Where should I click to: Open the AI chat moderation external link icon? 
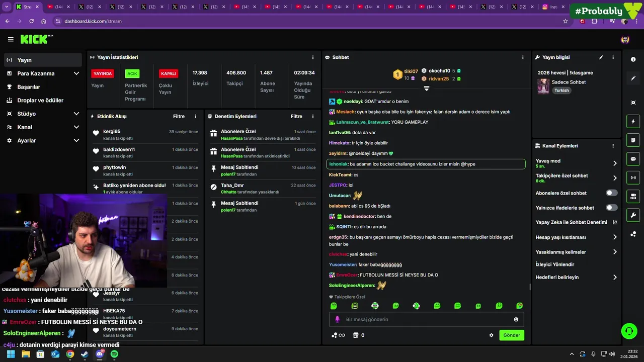click(x=615, y=222)
